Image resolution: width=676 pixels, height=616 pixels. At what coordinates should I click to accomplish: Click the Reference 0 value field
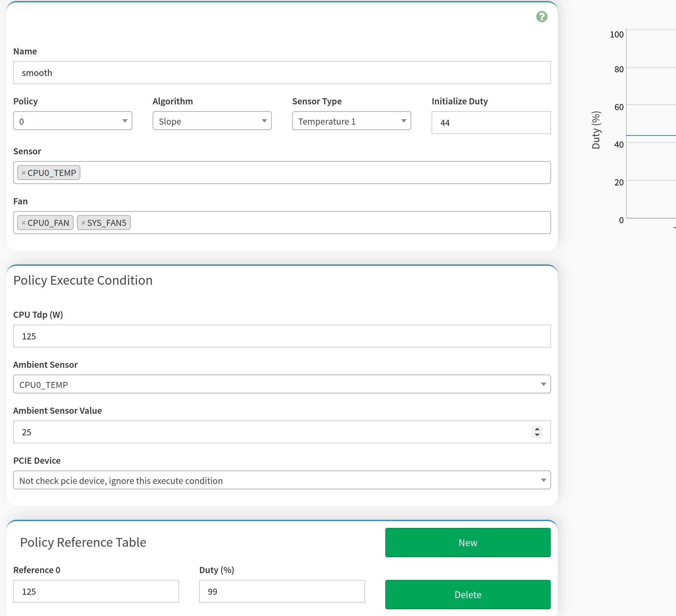[96, 592]
